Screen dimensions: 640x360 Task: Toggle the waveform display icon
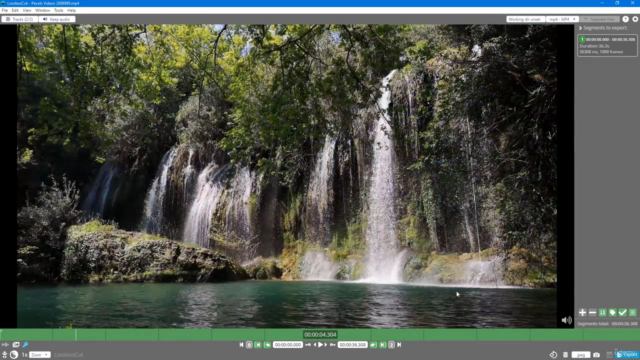[5, 345]
